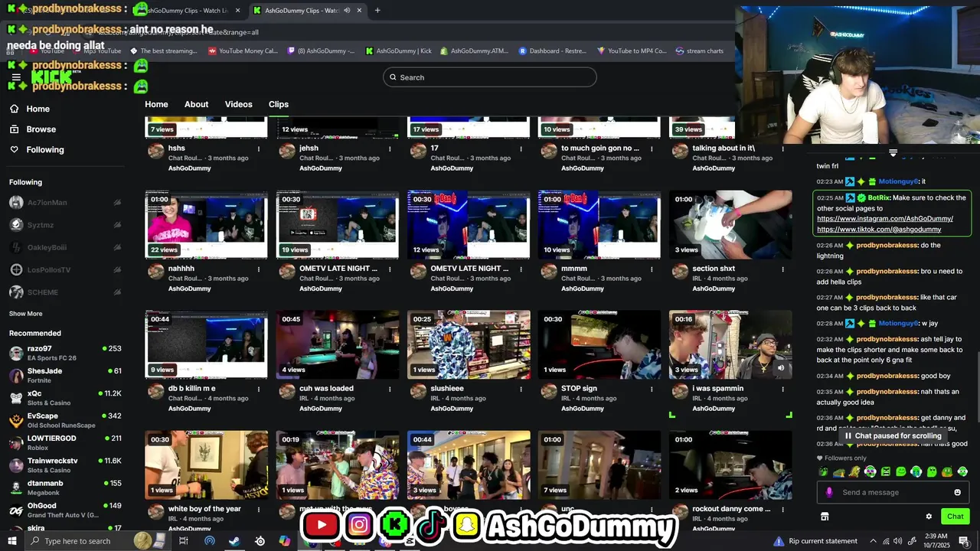Send message with green Chat button

tap(955, 517)
